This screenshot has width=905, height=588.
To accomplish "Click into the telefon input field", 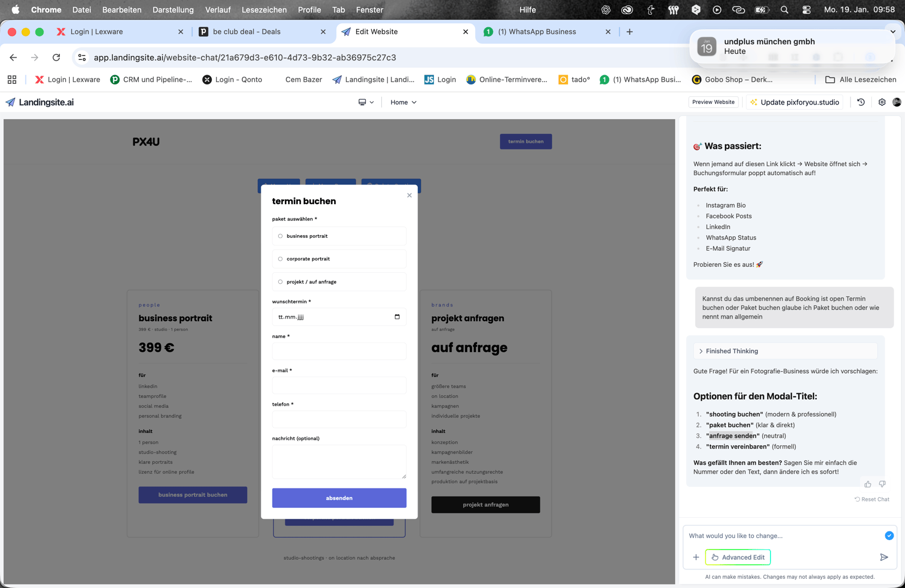I will (339, 419).
